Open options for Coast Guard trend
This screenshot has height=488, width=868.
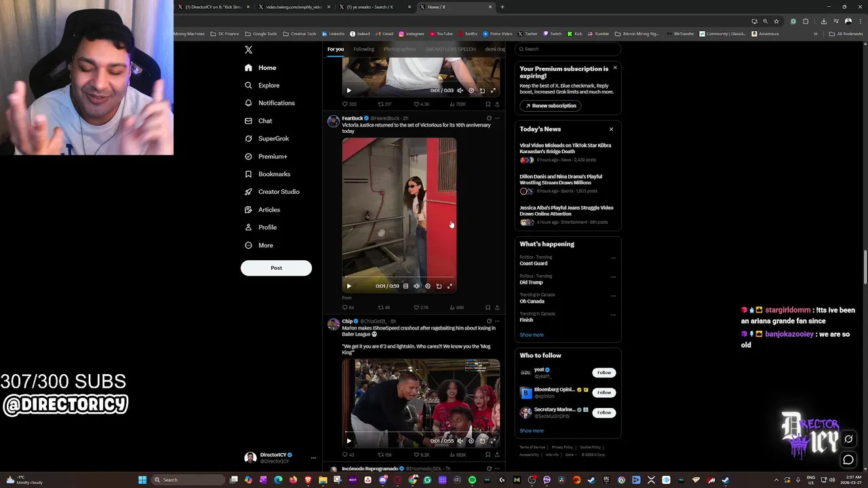[613, 258]
